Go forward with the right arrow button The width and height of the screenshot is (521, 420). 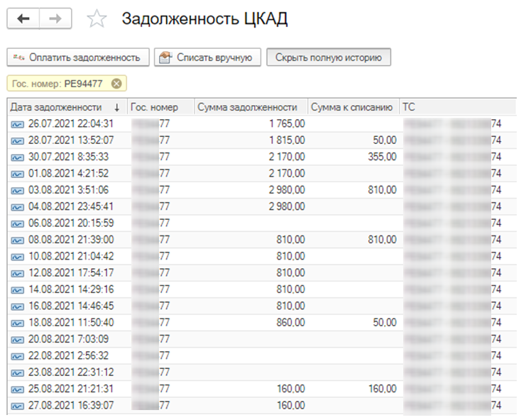point(55,18)
